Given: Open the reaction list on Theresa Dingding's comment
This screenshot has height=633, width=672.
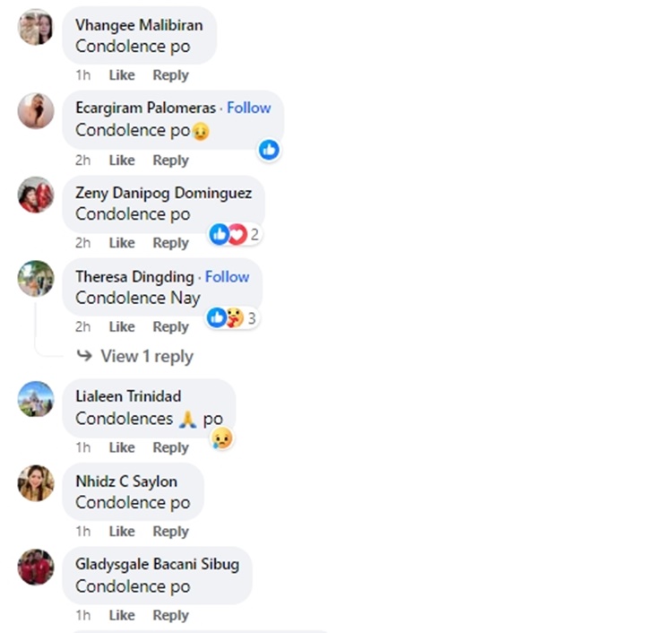Looking at the screenshot, I should 232,318.
